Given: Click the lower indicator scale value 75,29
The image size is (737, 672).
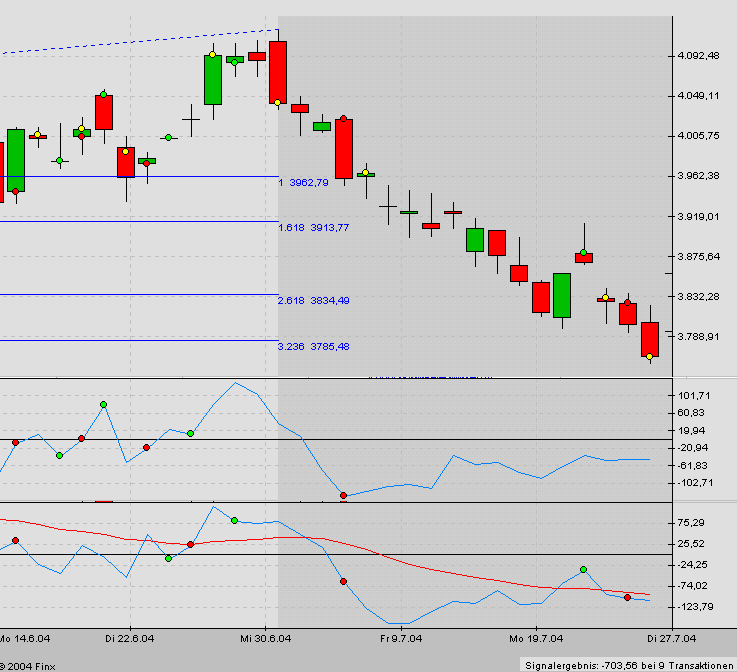Looking at the screenshot, I should pyautogui.click(x=691, y=523).
